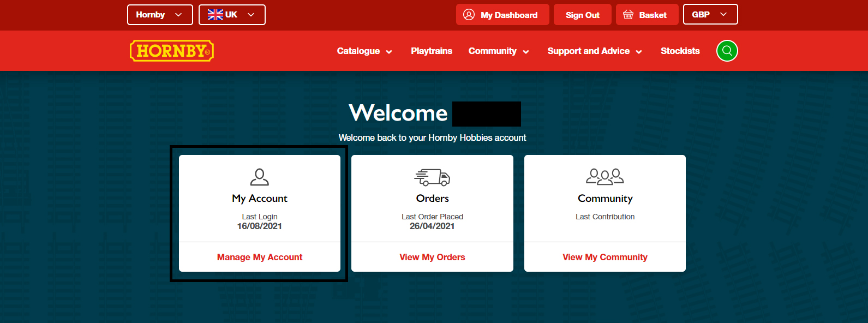
Task: Click the Community group icon
Action: click(605, 177)
